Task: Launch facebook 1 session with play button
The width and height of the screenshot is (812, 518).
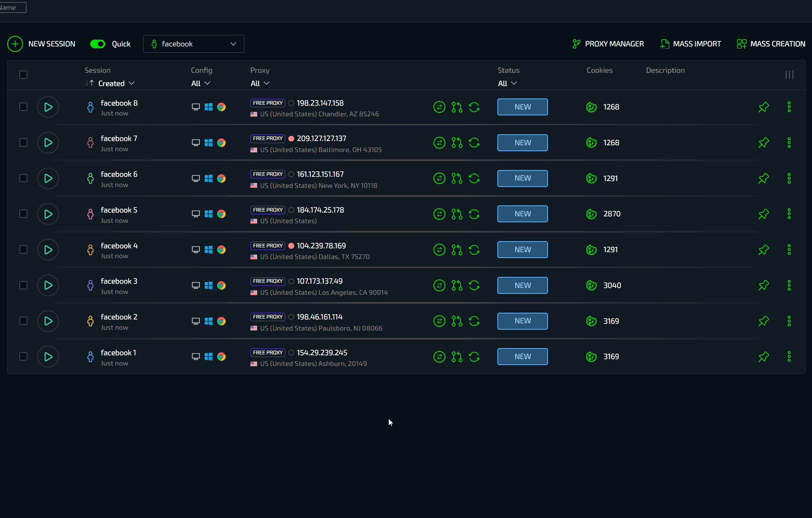Action: click(48, 357)
